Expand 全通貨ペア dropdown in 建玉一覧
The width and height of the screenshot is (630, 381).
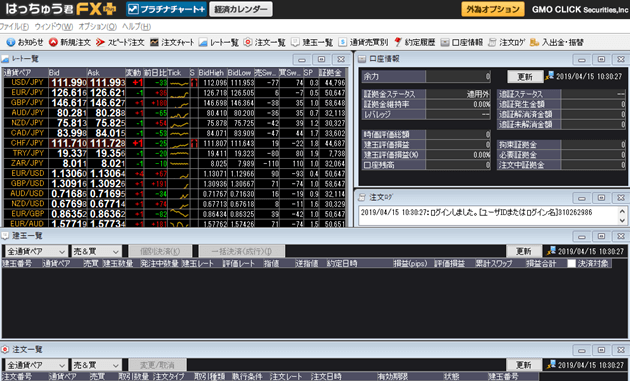pyautogui.click(x=35, y=252)
